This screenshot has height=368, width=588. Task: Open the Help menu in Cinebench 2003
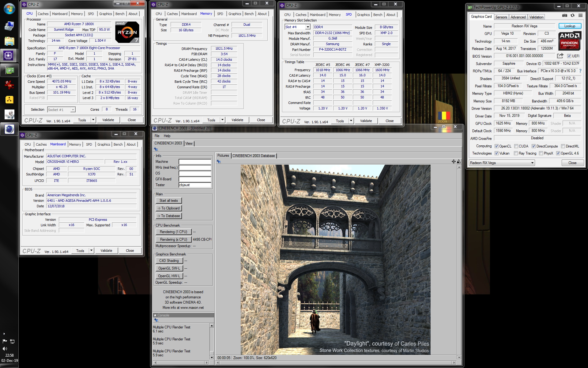point(167,136)
